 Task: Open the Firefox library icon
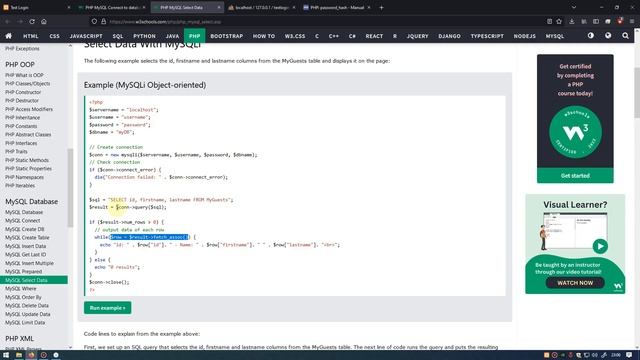click(x=584, y=21)
